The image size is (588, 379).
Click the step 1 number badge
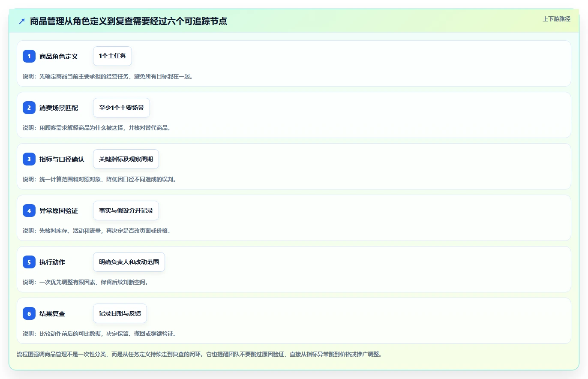[x=29, y=56]
